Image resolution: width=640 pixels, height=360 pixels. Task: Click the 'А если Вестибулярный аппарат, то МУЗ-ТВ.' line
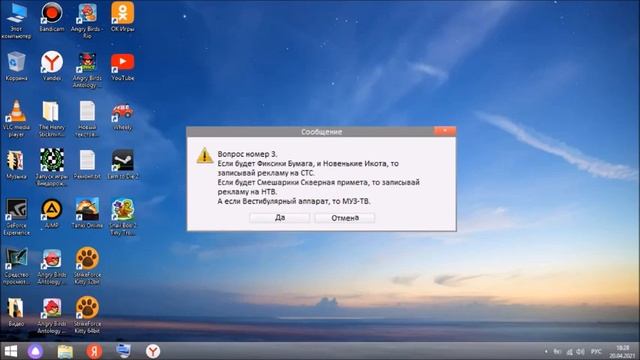click(x=294, y=201)
